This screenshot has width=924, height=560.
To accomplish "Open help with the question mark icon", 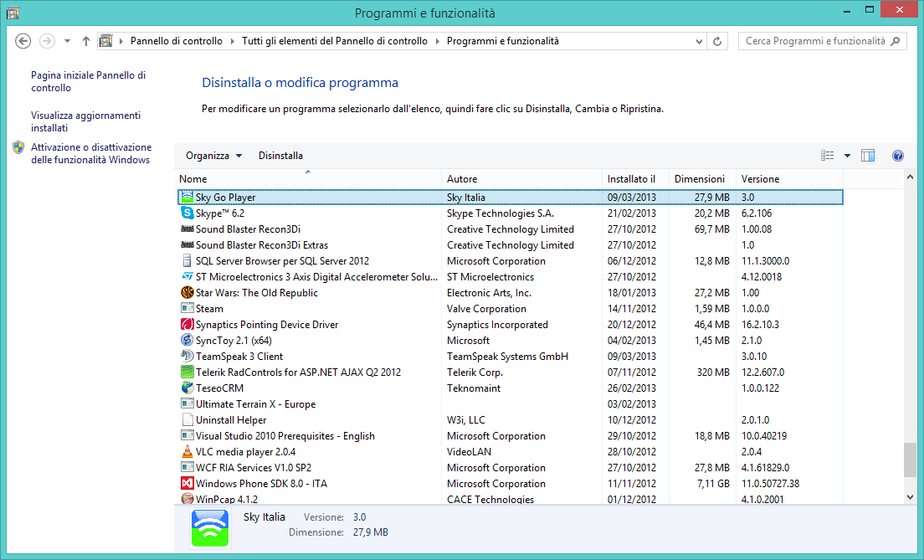I will coord(897,156).
